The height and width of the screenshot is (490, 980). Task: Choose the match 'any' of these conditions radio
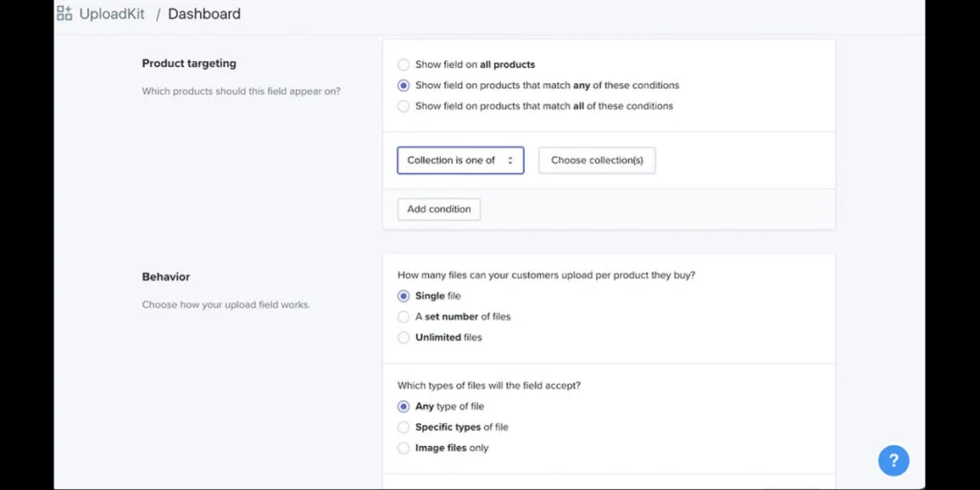(404, 85)
